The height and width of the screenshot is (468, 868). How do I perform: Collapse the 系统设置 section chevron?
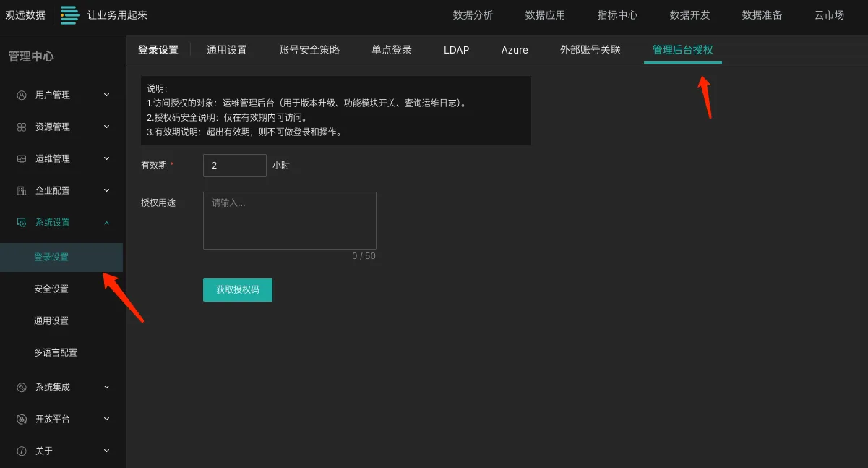106,222
